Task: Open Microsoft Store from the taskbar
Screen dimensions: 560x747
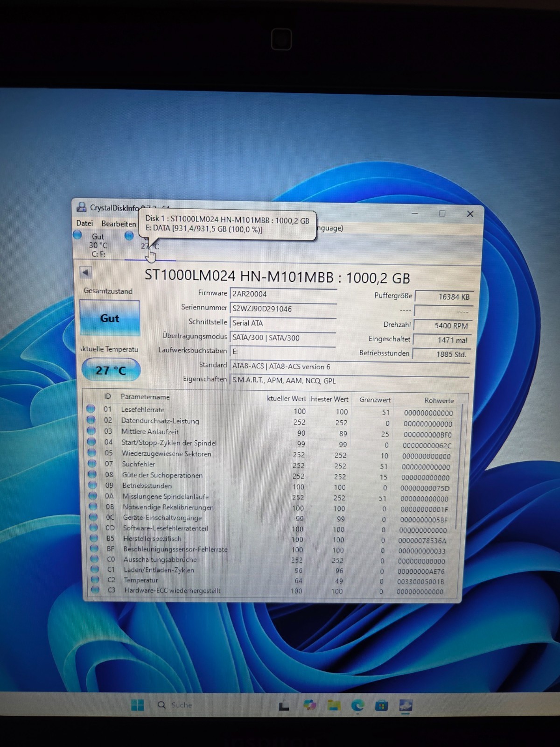Action: (382, 705)
